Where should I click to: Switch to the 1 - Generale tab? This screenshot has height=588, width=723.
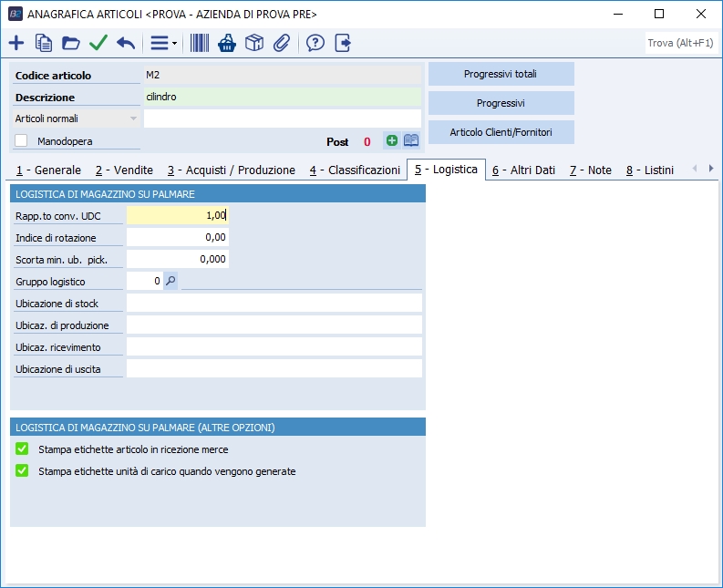click(48, 170)
